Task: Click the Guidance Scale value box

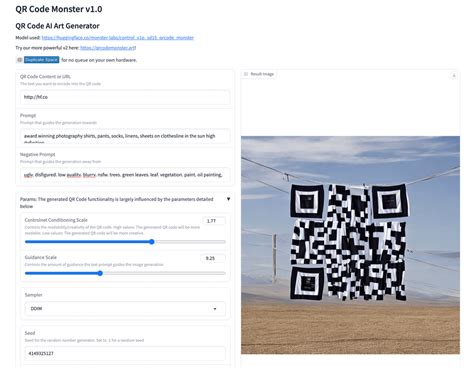Action: [x=213, y=258]
